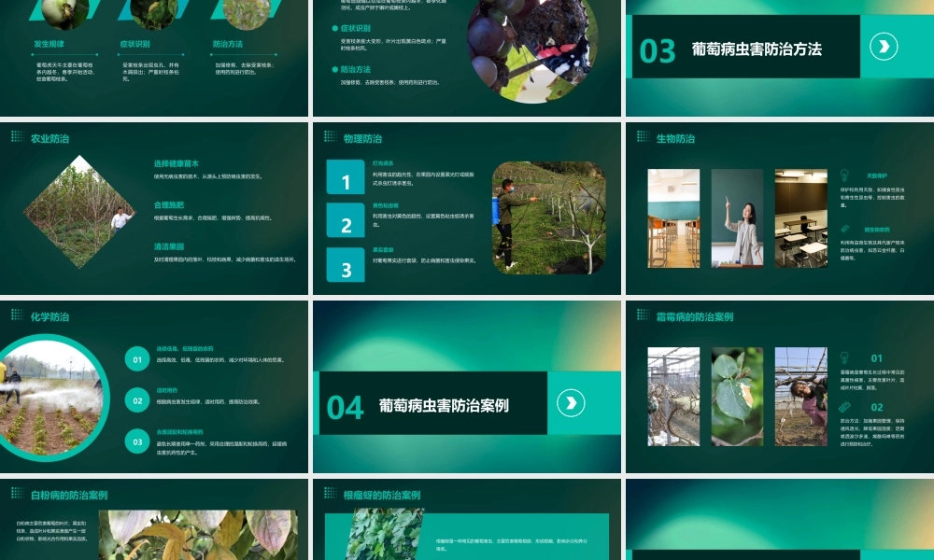934x560 pixels.
Task: Click the dotted grid icon beside 生物防治 title
Action: pos(643,137)
